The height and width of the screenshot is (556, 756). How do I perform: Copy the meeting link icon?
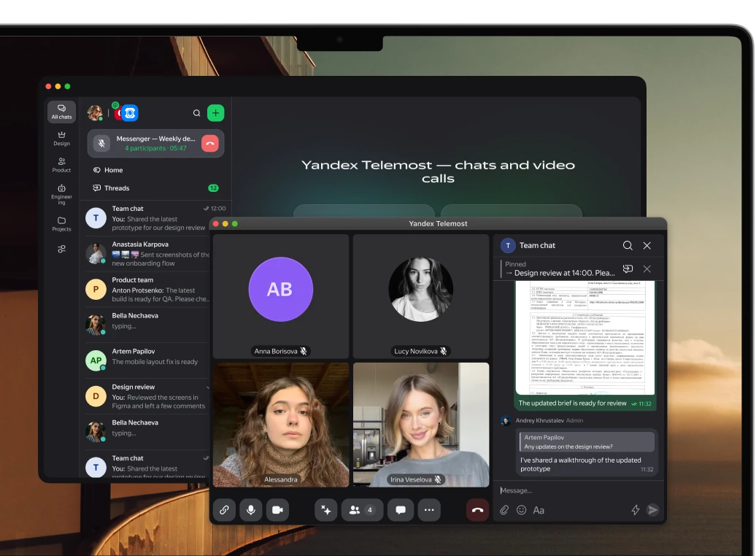point(224,510)
